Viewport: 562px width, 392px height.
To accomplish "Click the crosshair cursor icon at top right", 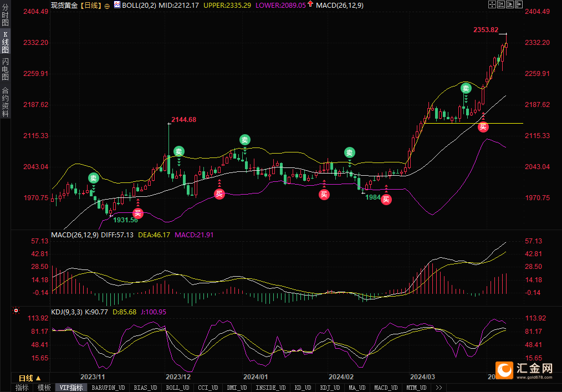I will click(492, 4).
